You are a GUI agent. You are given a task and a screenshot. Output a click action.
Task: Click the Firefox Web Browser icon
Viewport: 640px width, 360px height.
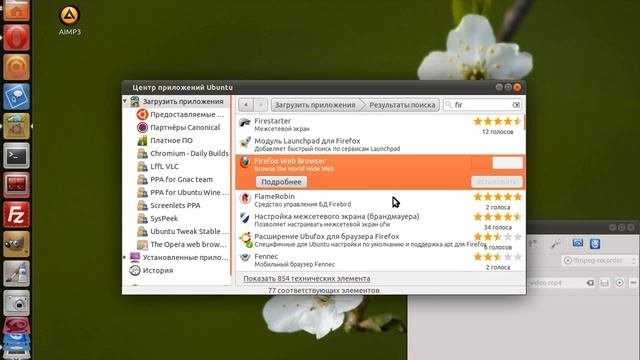[x=245, y=162]
